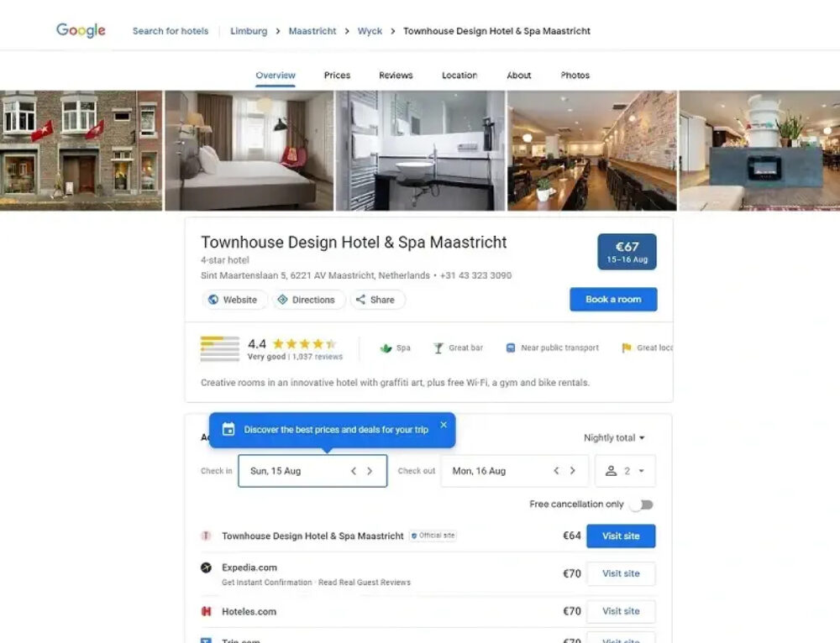The image size is (840, 643).
Task: Move check-out date back one day
Action: [x=556, y=471]
